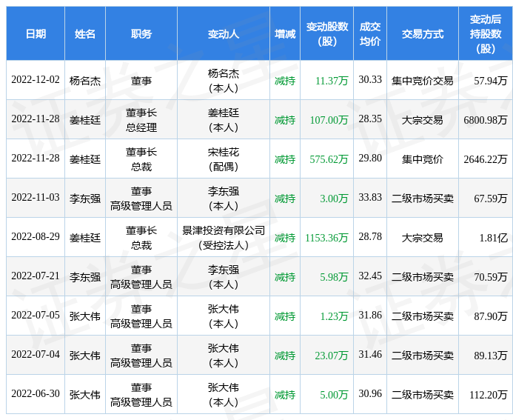Click holding value 89.13万
The image size is (513, 420).
pyautogui.click(x=491, y=356)
